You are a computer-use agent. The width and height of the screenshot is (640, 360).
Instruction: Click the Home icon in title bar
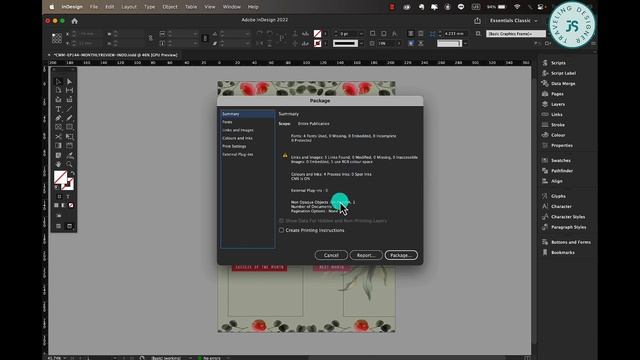(x=74, y=21)
